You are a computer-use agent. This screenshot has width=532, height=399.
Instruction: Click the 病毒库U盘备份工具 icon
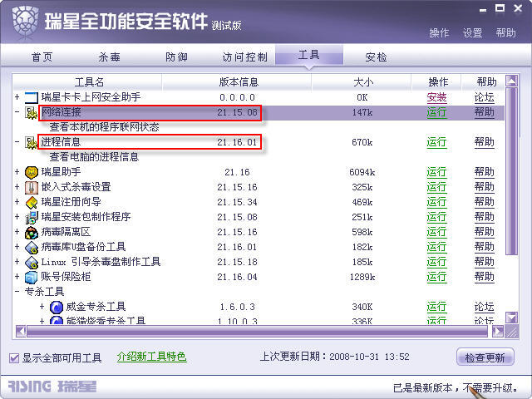32,248
